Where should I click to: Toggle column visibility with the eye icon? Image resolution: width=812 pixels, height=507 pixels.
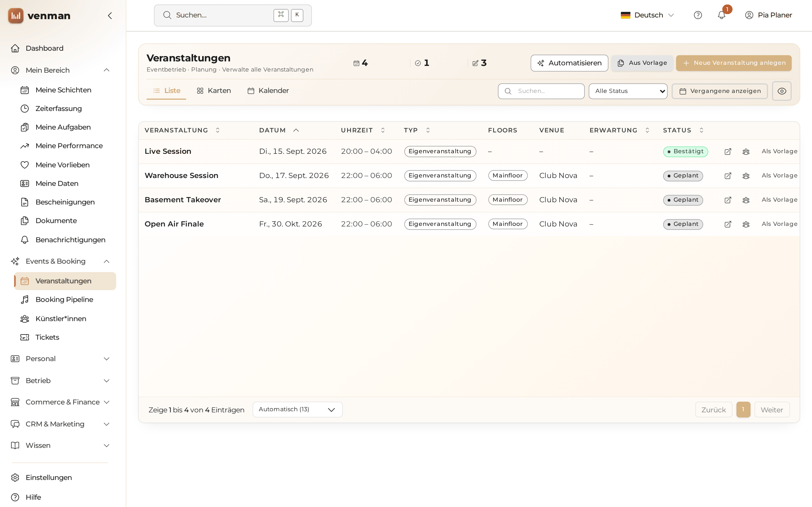tap(782, 91)
